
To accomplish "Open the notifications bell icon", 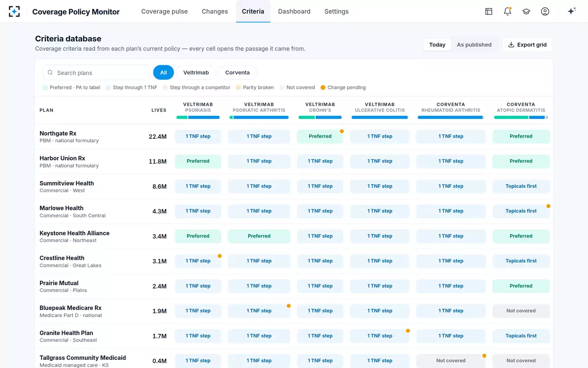I will (508, 11).
